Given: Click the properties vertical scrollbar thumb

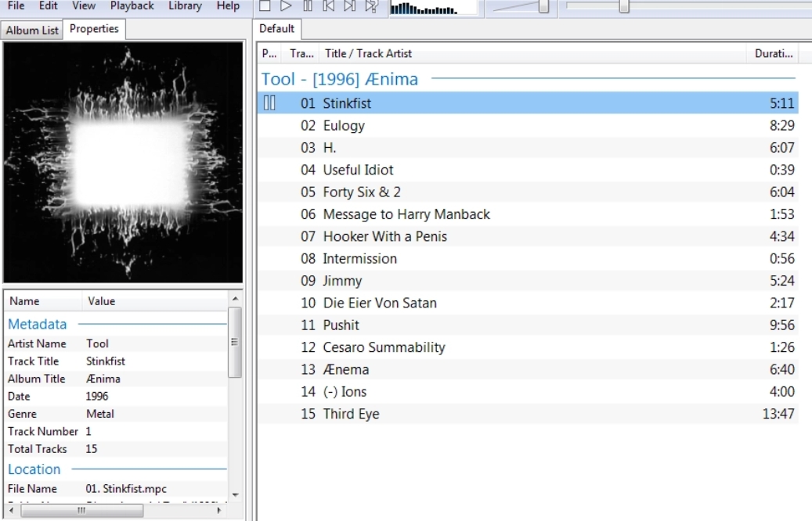Looking at the screenshot, I should point(235,342).
